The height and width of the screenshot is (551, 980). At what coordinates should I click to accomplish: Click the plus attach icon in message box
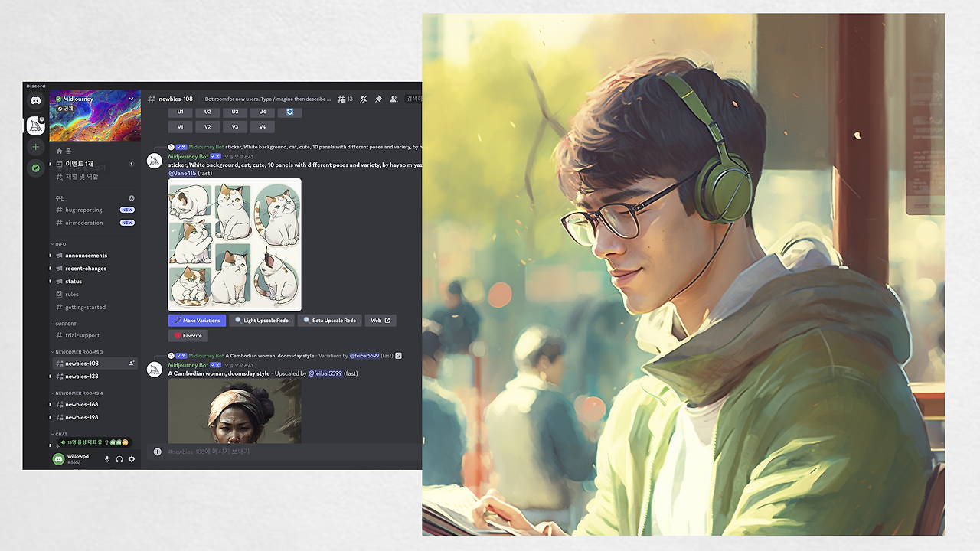pyautogui.click(x=158, y=452)
